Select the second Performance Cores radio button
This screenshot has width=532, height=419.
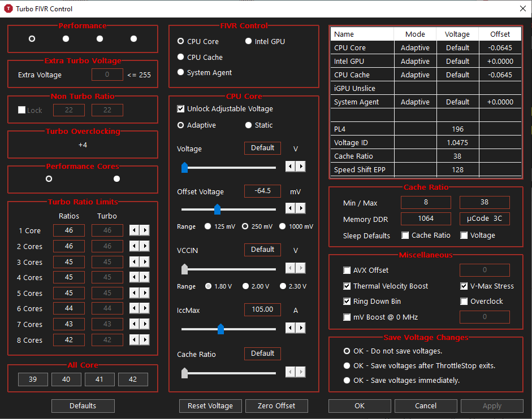(116, 178)
